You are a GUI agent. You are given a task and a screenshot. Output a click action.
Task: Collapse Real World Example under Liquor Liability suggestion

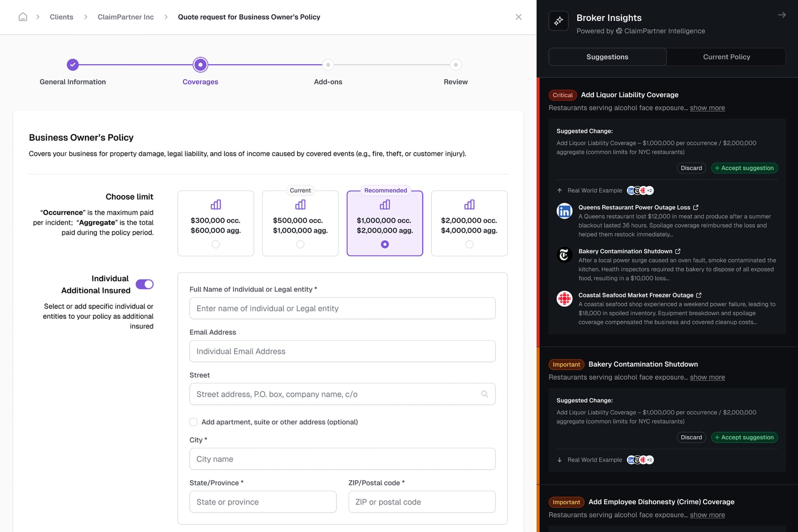[559, 190]
